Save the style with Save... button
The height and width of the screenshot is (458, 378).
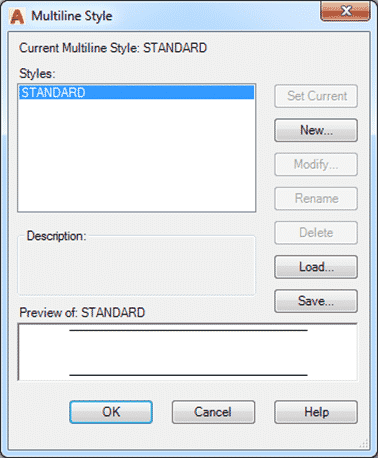click(316, 301)
